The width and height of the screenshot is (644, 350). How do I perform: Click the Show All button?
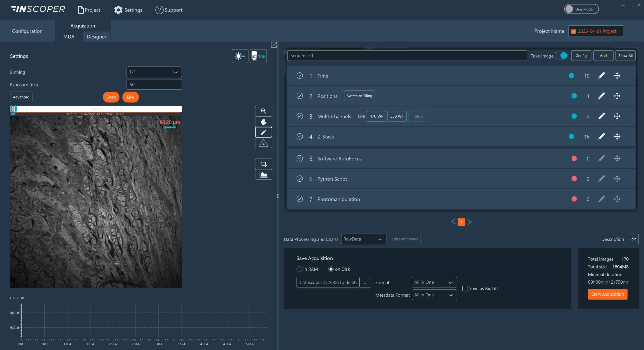pyautogui.click(x=625, y=56)
